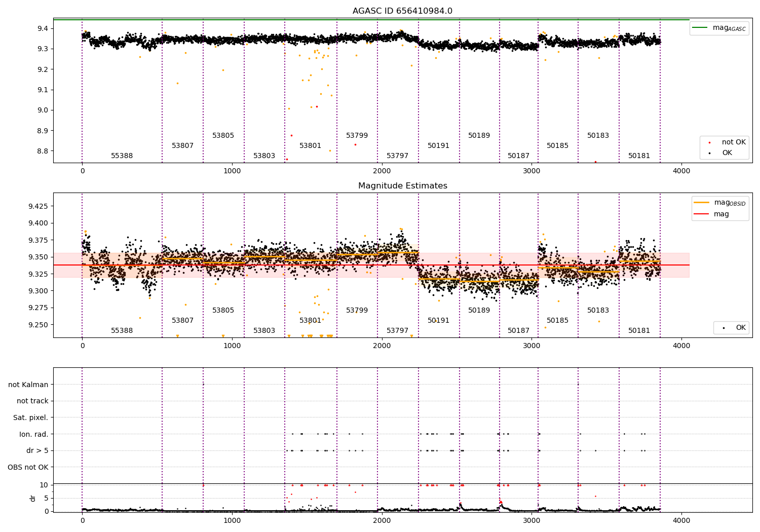
Task: Click obsid label 53805 in the top panel
Action: 223,136
